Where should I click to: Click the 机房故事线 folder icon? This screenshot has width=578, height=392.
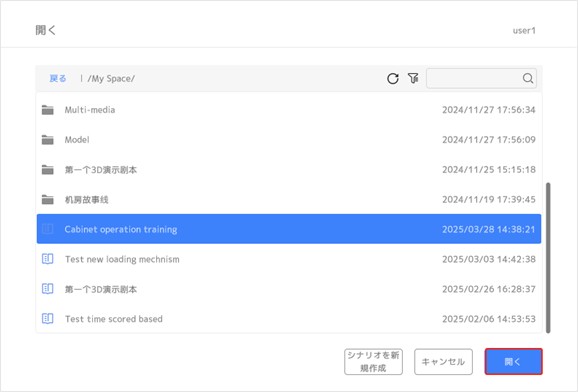48,200
